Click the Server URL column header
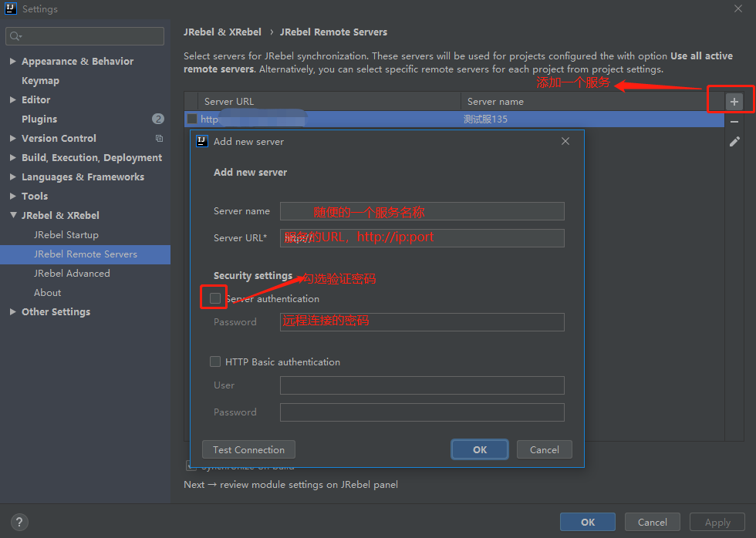The width and height of the screenshot is (756, 538). 329,102
